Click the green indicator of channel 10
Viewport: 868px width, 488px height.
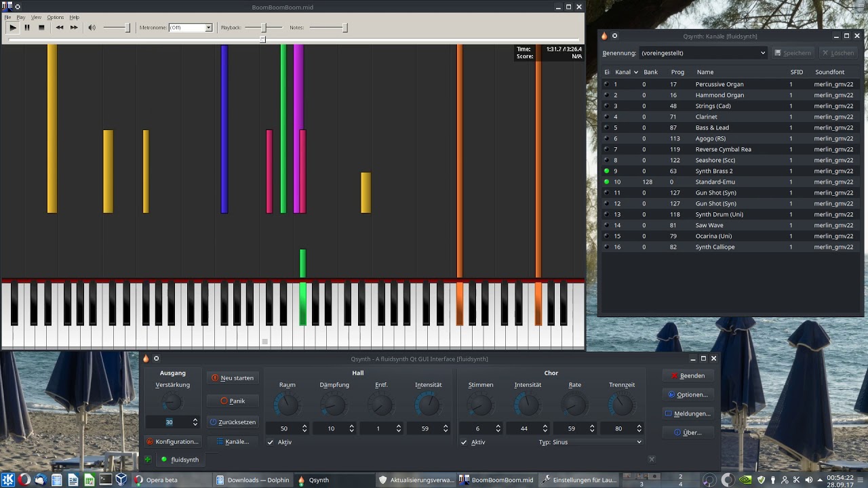click(606, 182)
